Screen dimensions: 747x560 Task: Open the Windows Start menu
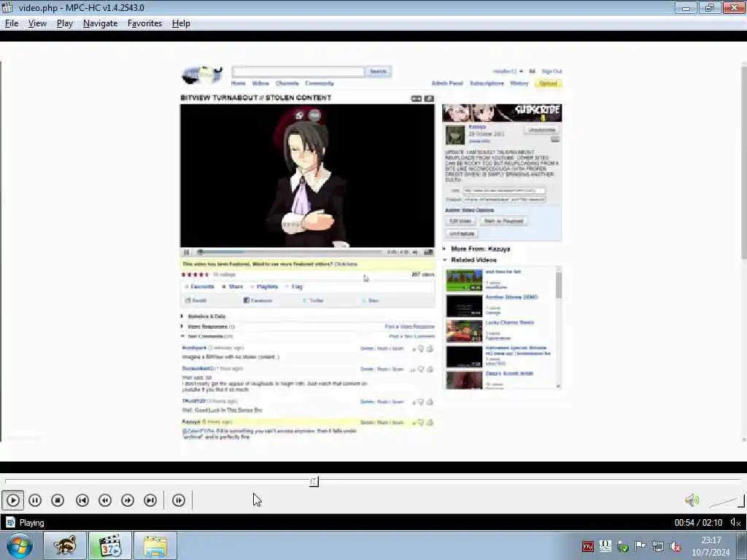[20, 545]
